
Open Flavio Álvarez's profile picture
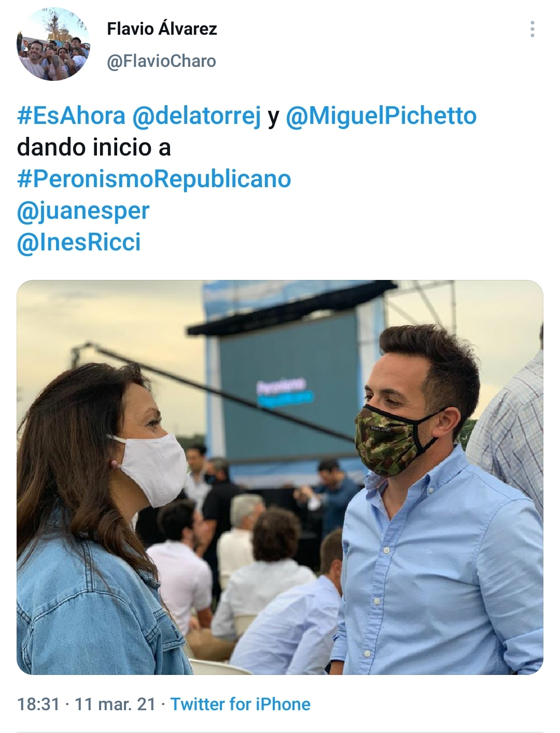pyautogui.click(x=53, y=45)
